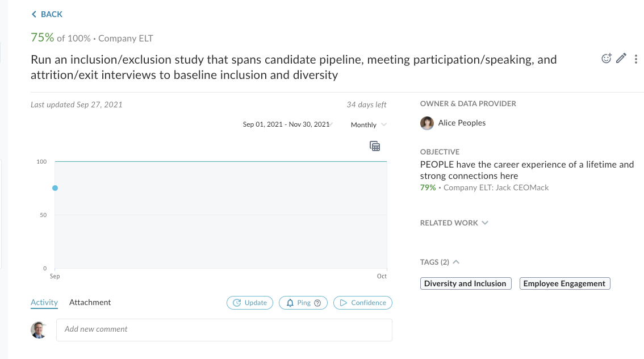This screenshot has height=359, width=644.
Task: Click the blue data point on chart
Action: coord(55,188)
